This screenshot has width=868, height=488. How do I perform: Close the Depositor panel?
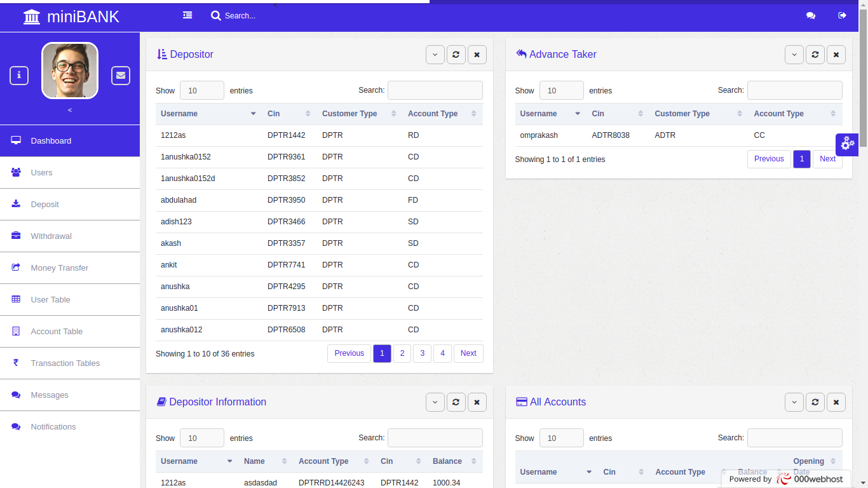[x=477, y=55]
